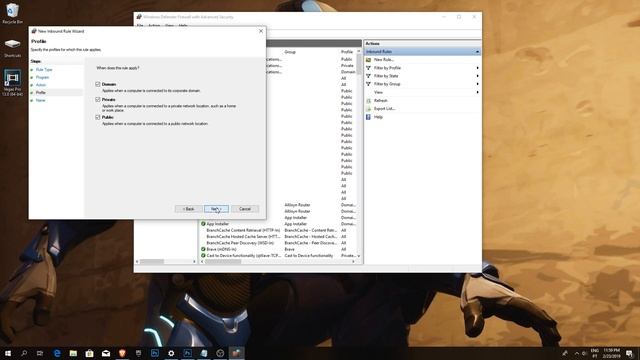Select the Vegas Pro desktop icon
Image resolution: width=640 pixels, height=360 pixels.
[12, 83]
